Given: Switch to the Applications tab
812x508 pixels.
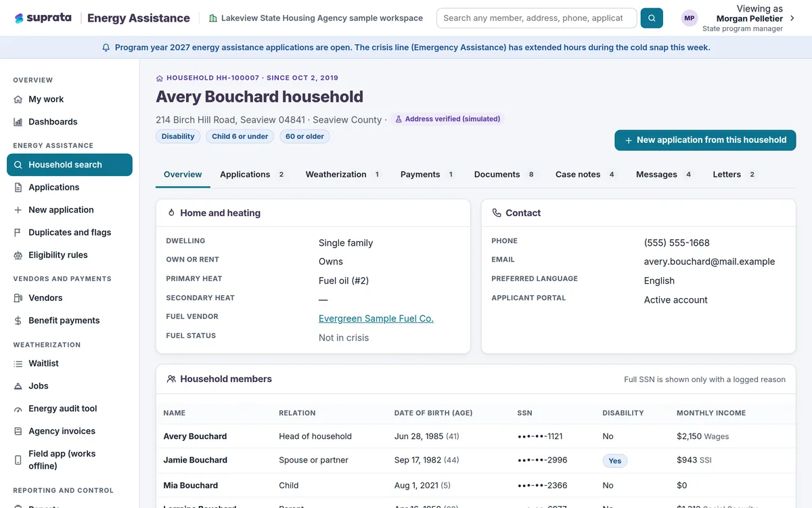Looking at the screenshot, I should tap(252, 174).
